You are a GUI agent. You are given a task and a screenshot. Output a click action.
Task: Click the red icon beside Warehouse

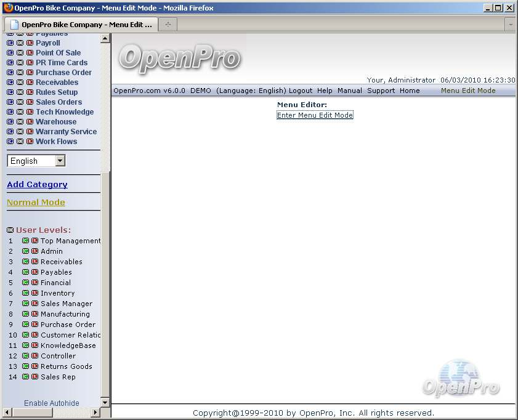(x=30, y=122)
